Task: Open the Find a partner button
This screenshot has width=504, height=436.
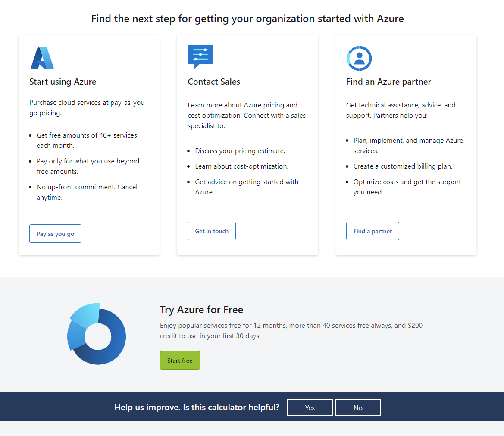Action: click(373, 231)
